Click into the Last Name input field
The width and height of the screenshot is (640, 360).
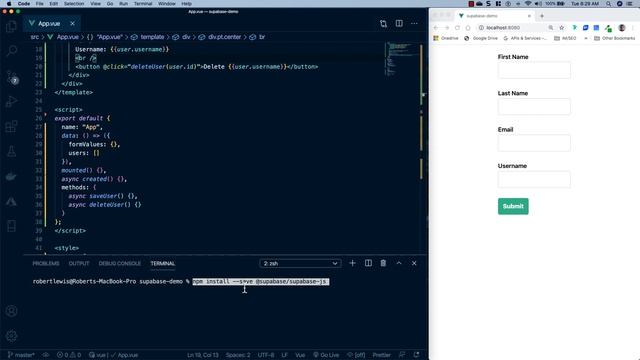(x=534, y=107)
